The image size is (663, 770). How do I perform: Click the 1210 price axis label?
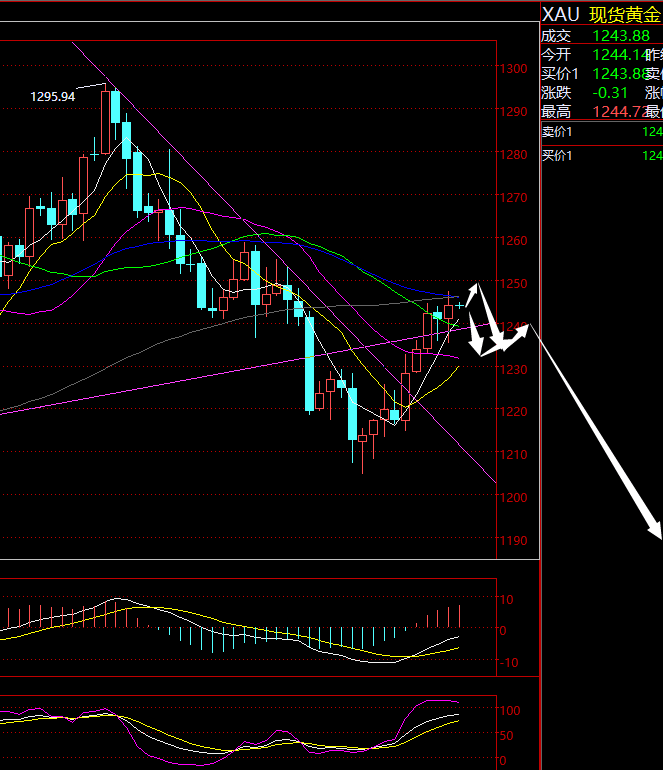pyautogui.click(x=514, y=455)
